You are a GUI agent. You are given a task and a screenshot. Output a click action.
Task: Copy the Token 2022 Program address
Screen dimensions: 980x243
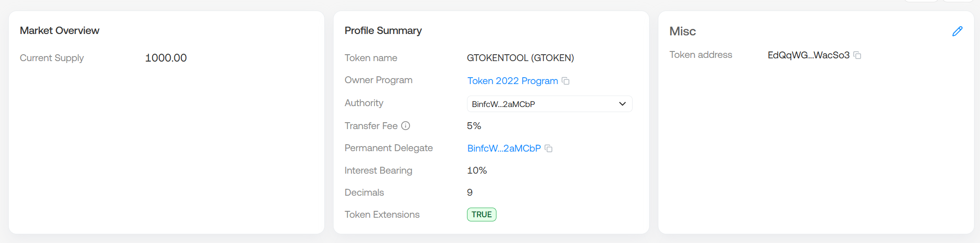click(x=566, y=81)
